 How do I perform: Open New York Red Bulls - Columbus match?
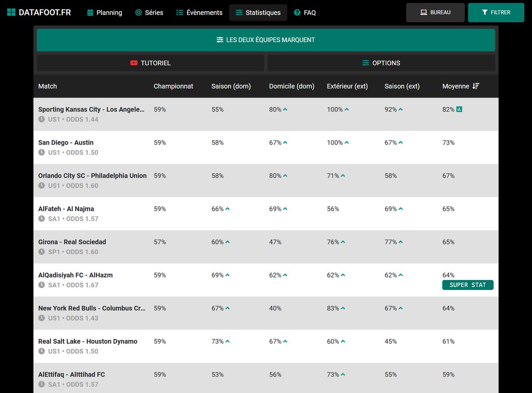(92, 308)
